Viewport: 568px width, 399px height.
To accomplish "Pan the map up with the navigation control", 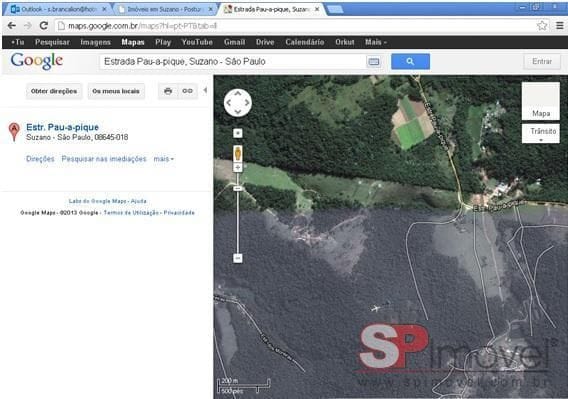I will click(x=238, y=94).
